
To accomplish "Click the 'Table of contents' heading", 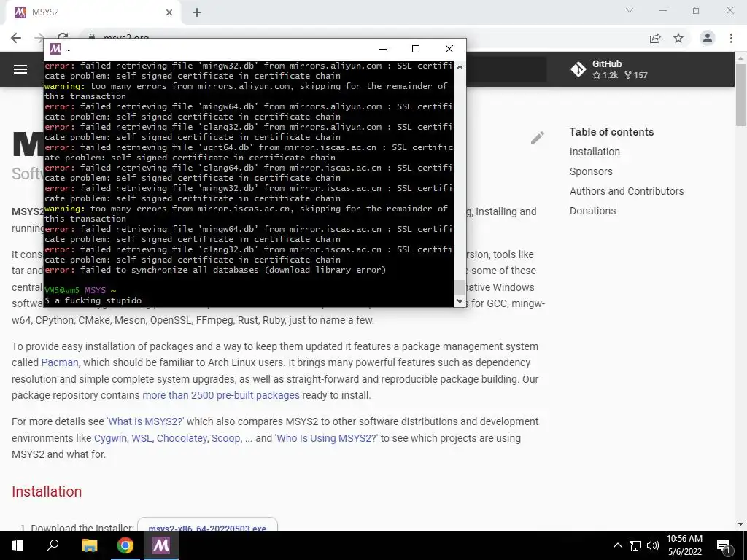I will click(612, 132).
